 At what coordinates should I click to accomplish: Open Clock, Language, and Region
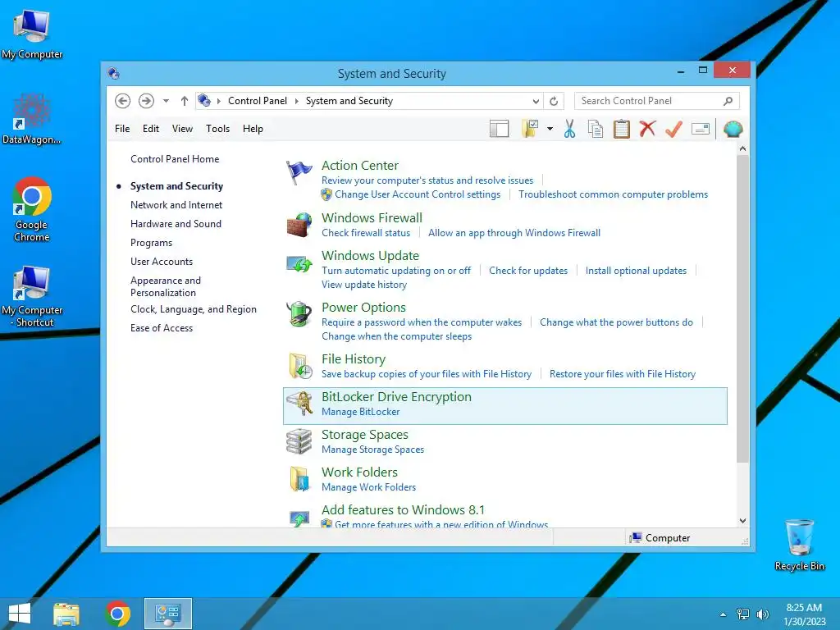(194, 309)
